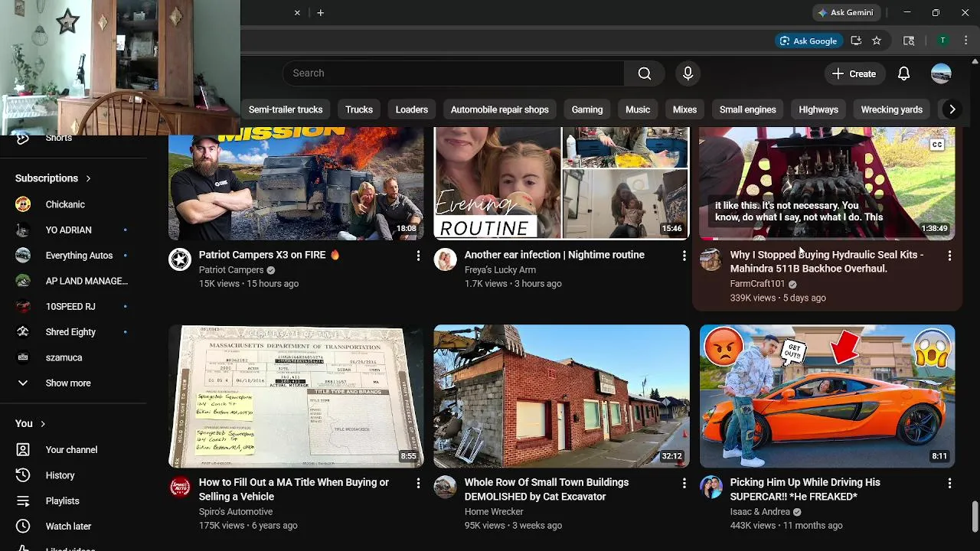Screen dimensions: 980x551
Task: Open more options for MA Title video
Action: tap(418, 484)
